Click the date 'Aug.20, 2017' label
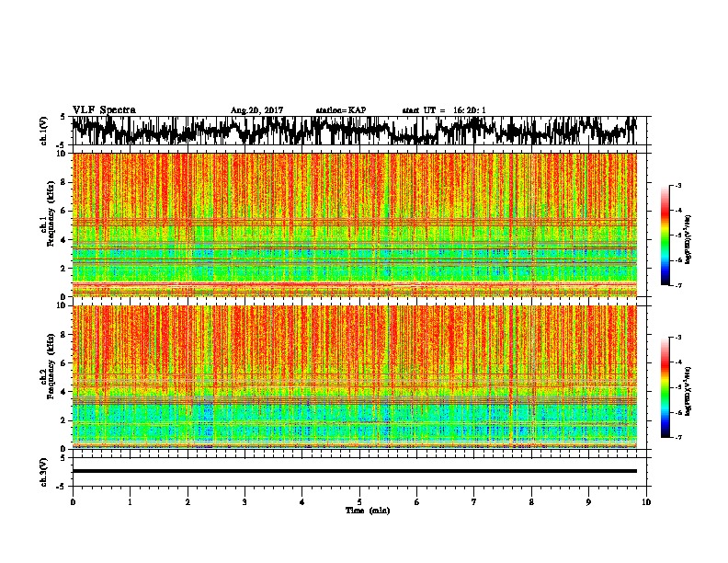Screen dimensions: 728x563 (256, 110)
